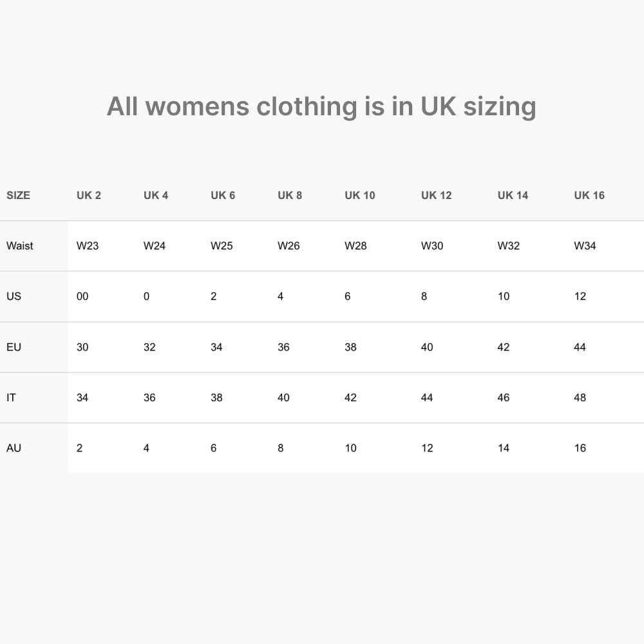Select the SIZE header cell
The image size is (644, 644).
19,195
